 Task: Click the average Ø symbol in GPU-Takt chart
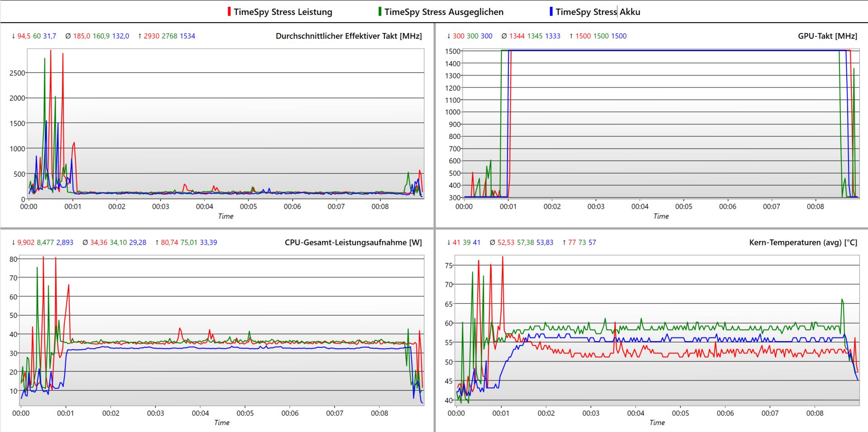point(504,36)
